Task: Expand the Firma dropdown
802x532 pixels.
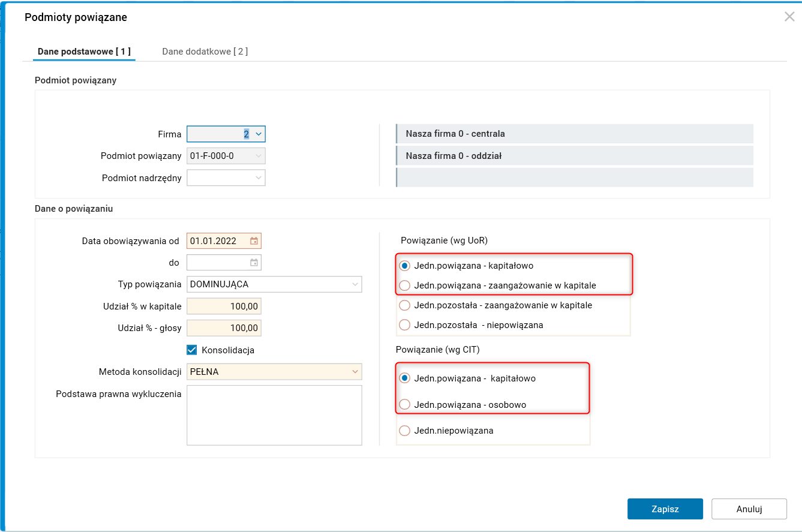Action: 259,134
